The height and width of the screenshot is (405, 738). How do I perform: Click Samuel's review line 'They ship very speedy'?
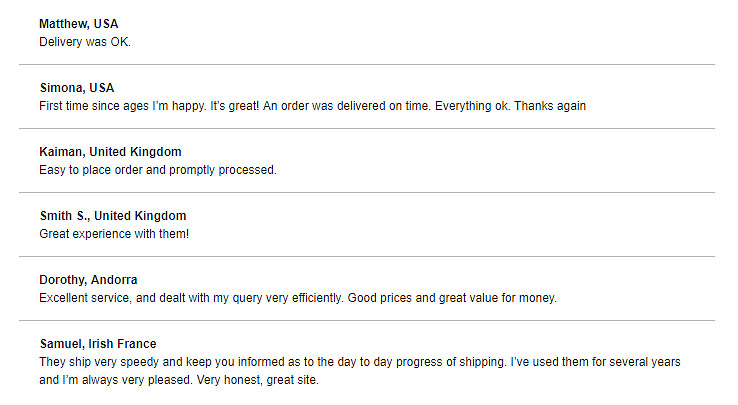360,362
